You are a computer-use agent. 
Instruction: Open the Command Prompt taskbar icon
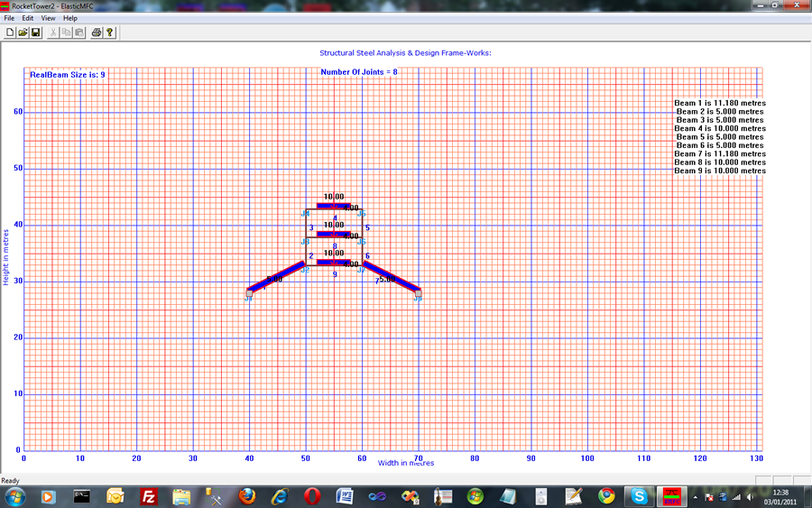coord(81,497)
